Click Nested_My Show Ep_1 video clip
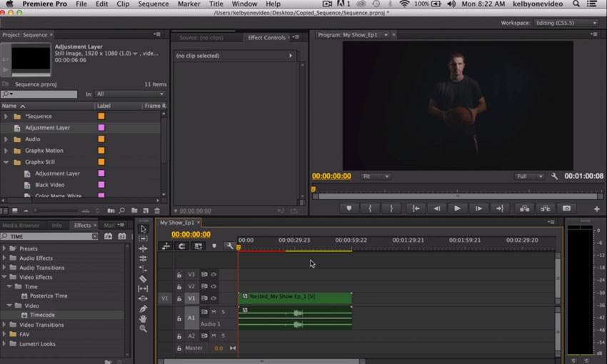This screenshot has width=607, height=364. (295, 298)
